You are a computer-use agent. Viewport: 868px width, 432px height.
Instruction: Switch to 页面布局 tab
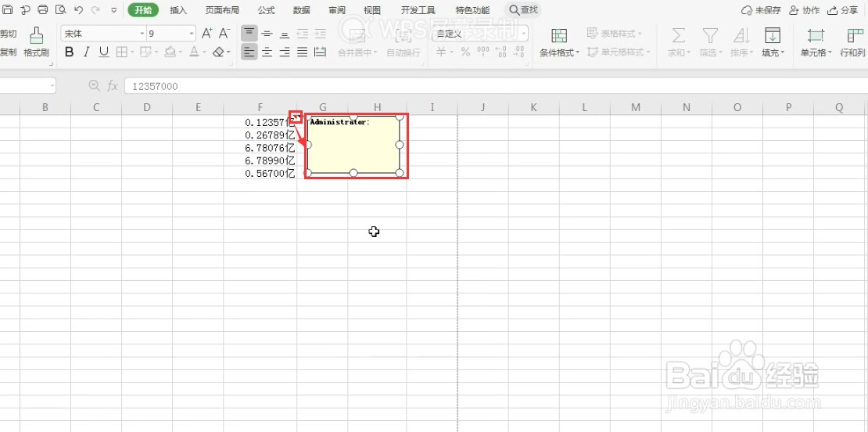222,10
